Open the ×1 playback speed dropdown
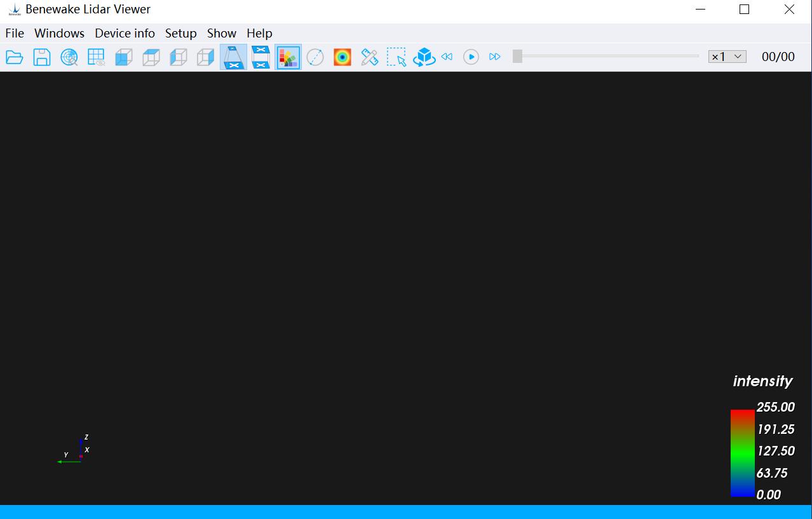 (727, 57)
